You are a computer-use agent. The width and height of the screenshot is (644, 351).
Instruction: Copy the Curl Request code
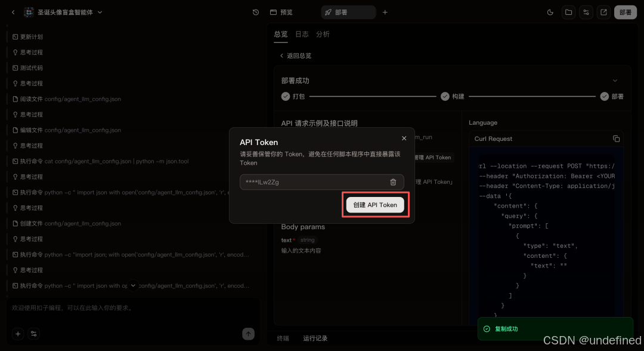coord(616,139)
